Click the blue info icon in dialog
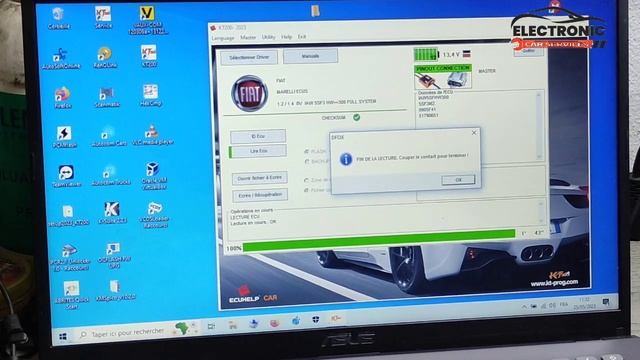This screenshot has height=360, width=640. click(x=346, y=159)
